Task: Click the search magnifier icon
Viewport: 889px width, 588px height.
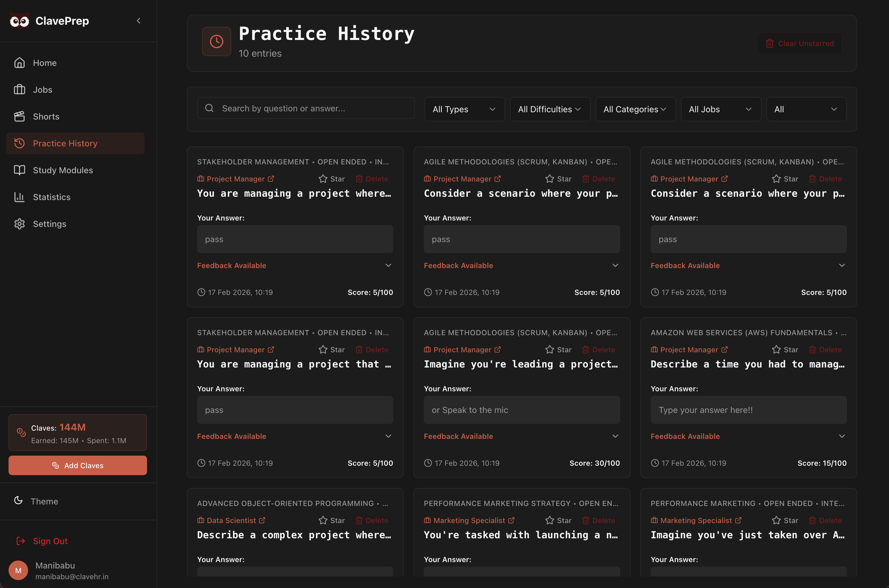Action: coord(209,108)
